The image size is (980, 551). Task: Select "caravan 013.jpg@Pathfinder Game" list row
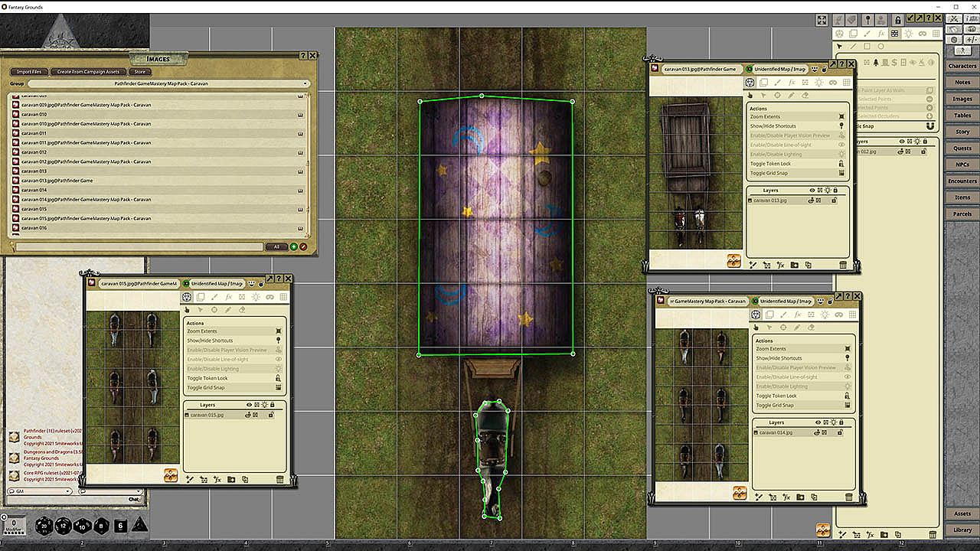coord(158,181)
